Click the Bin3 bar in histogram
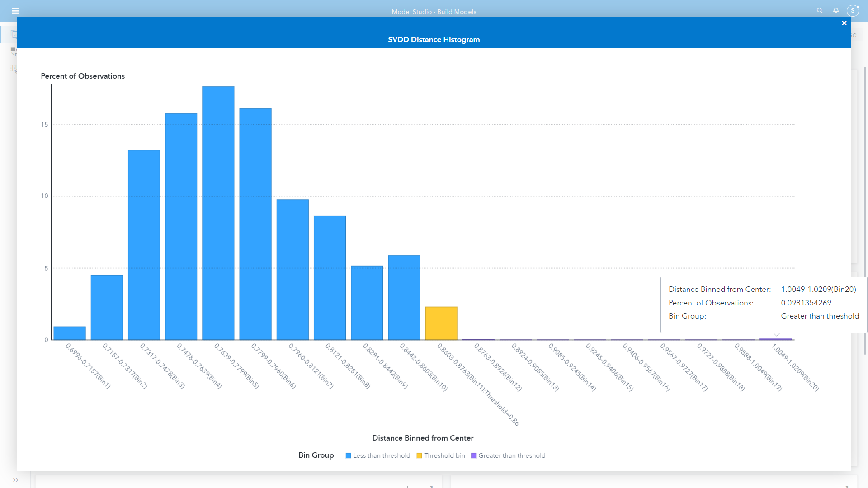 pyautogui.click(x=144, y=244)
